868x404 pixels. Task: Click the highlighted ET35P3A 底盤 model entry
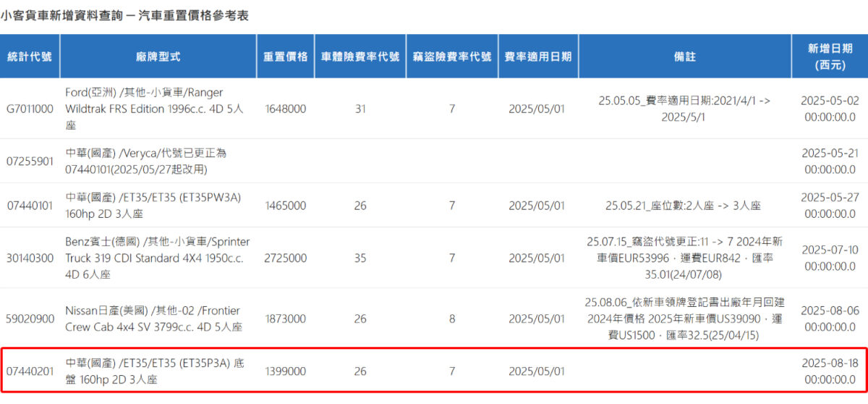pos(155,371)
